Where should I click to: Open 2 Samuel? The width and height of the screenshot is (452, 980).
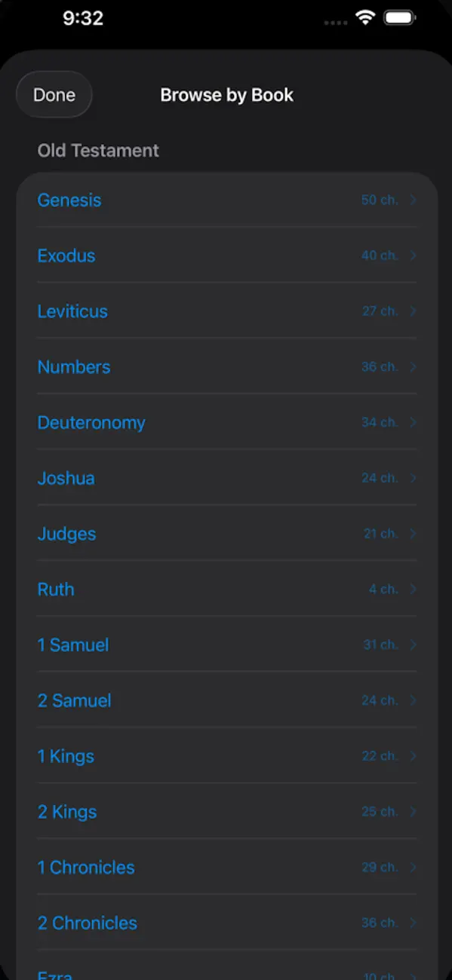point(74,700)
